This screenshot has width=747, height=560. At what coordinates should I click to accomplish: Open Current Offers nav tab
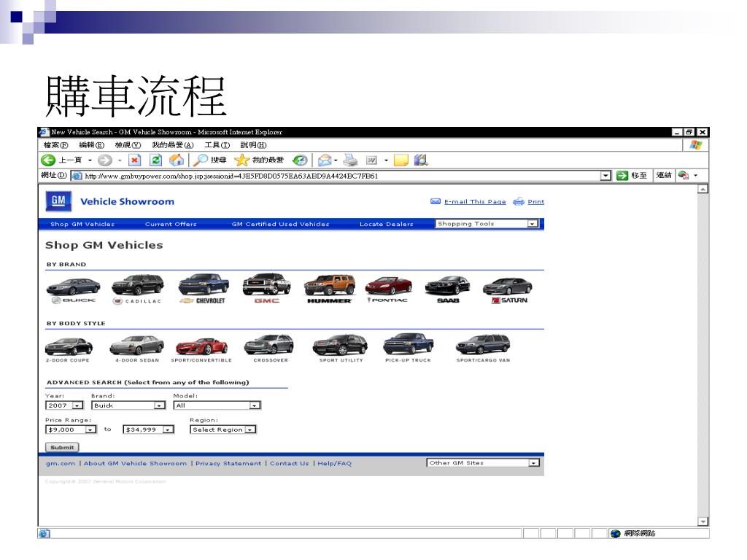tap(171, 224)
